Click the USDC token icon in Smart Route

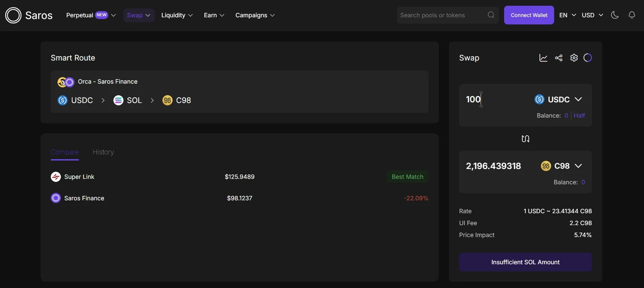[x=62, y=100]
